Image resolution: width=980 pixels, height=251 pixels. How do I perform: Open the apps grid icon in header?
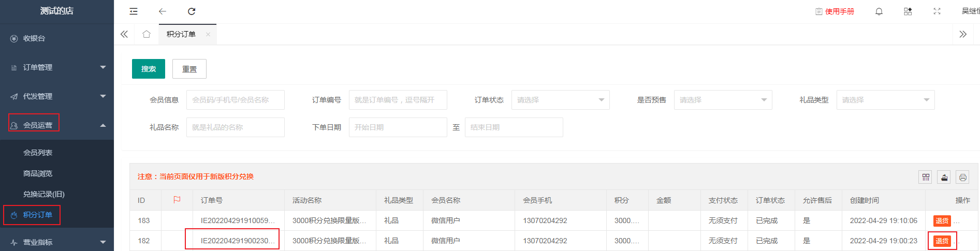coord(908,11)
